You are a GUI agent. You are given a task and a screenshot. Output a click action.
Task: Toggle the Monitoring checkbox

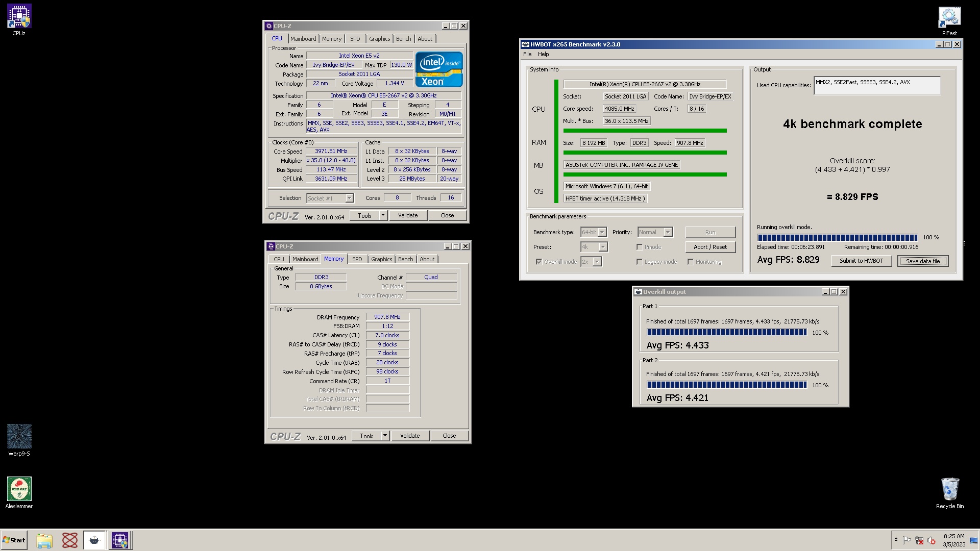(691, 262)
